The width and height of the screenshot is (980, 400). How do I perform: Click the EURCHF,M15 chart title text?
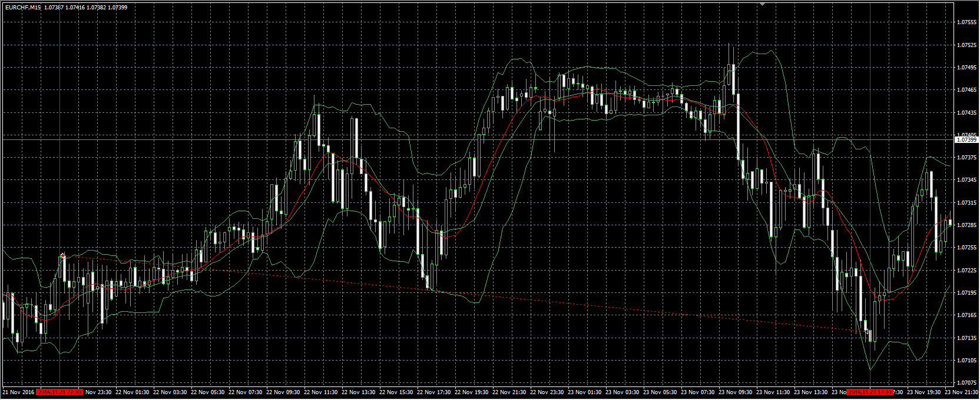(22, 8)
